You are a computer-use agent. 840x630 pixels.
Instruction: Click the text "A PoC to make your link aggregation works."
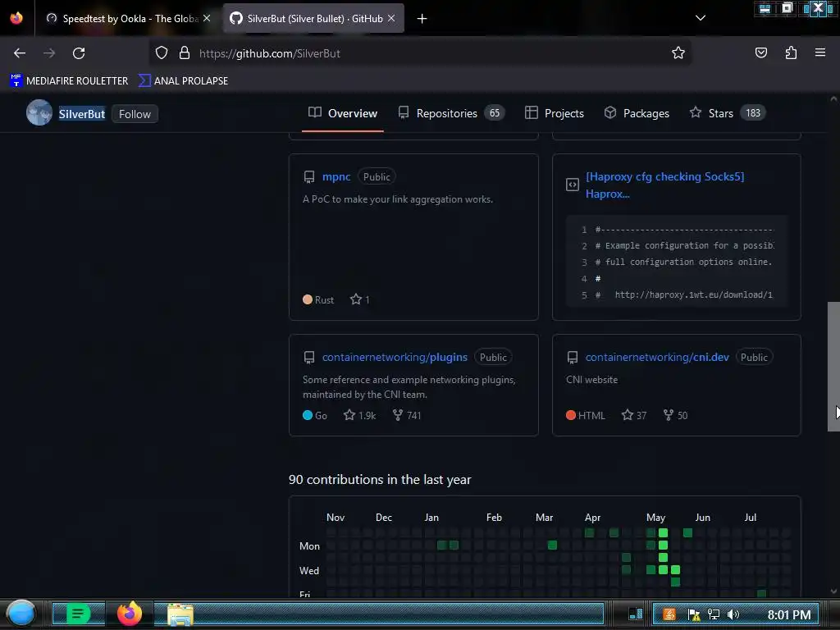[398, 199]
